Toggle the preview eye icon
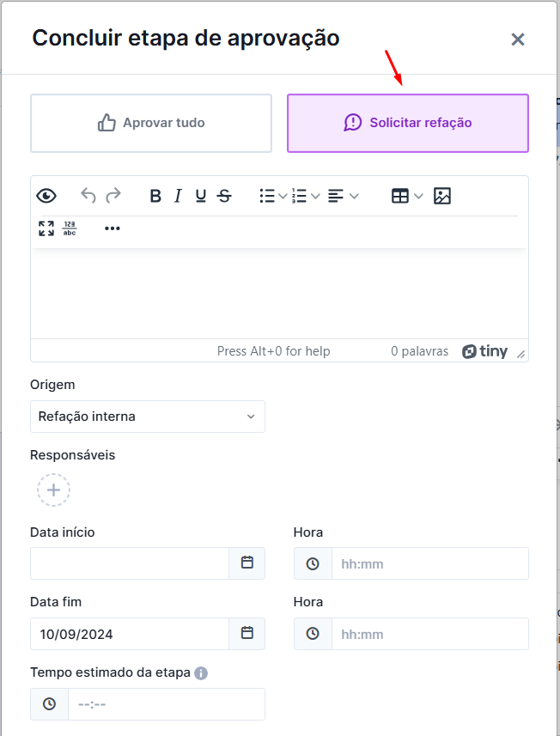The width and height of the screenshot is (560, 736). pyautogui.click(x=46, y=196)
